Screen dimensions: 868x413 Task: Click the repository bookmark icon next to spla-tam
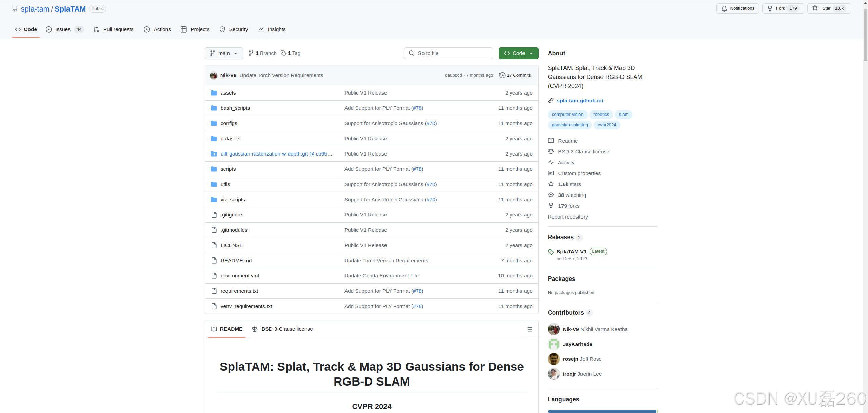point(15,8)
